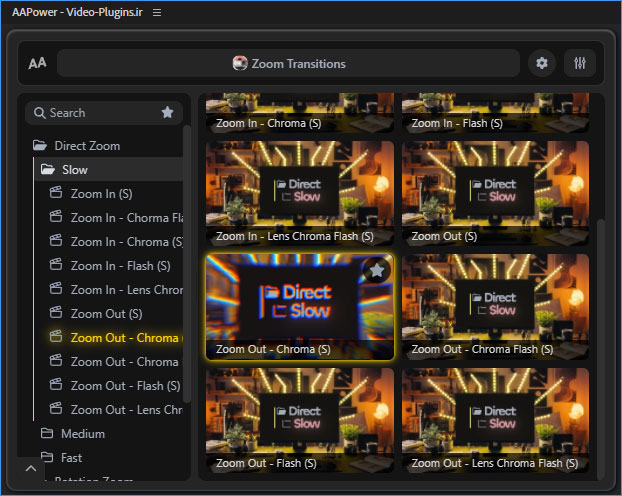Image resolution: width=622 pixels, height=496 pixels.
Task: Select Zoom In - Lens Chrom tree item
Action: point(127,290)
